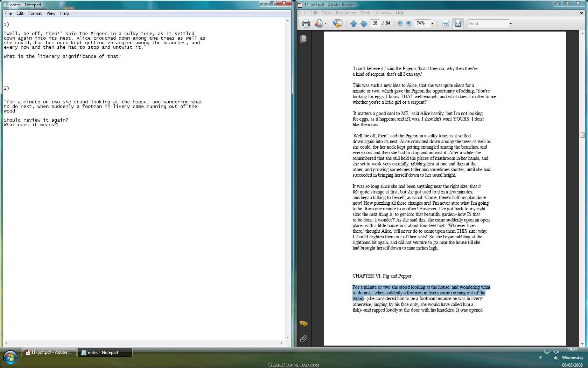Image resolution: width=588 pixels, height=368 pixels.
Task: Enable the fit width scrolling mode
Action: coord(445,23)
